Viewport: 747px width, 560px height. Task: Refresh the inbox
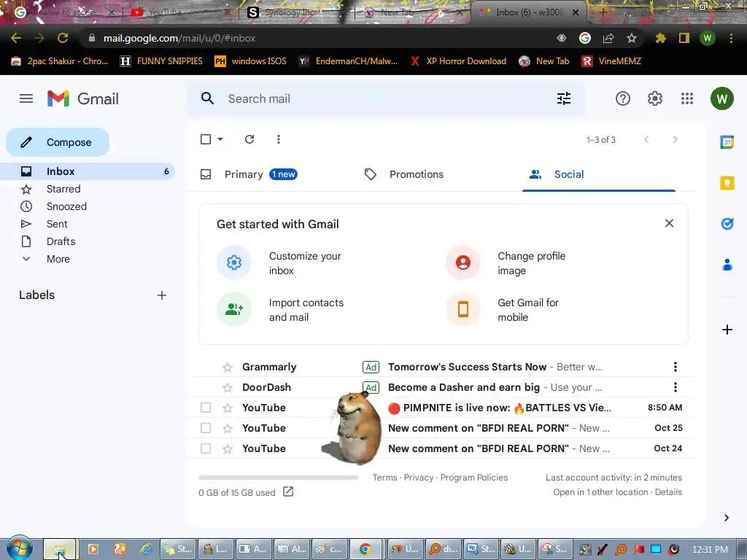(249, 139)
